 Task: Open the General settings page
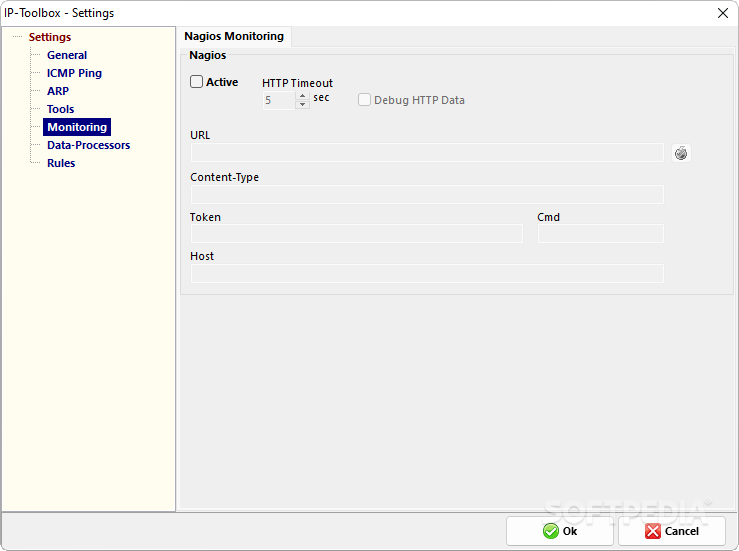click(x=67, y=55)
